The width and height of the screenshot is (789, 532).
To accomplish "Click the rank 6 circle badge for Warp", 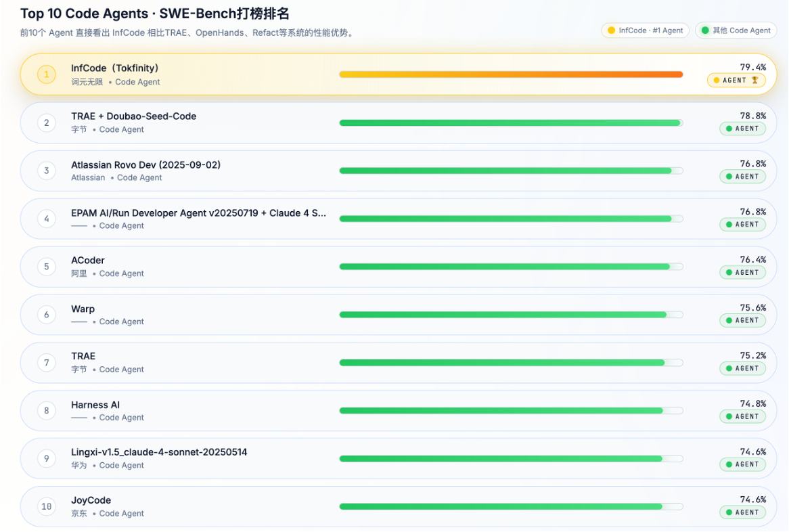I will 46,315.
